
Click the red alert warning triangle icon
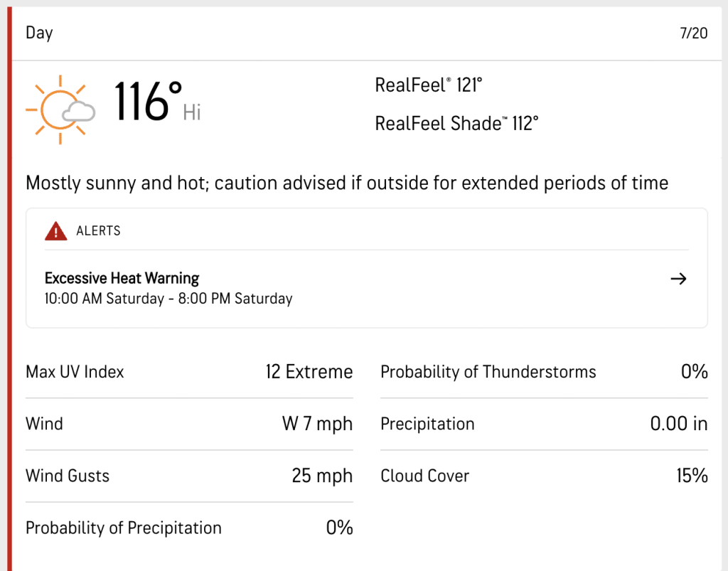pyautogui.click(x=55, y=230)
